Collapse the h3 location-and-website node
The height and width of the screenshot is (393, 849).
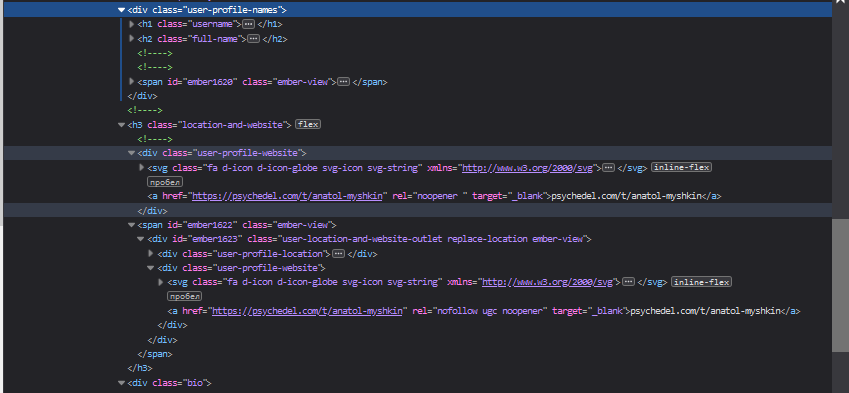tap(121, 125)
